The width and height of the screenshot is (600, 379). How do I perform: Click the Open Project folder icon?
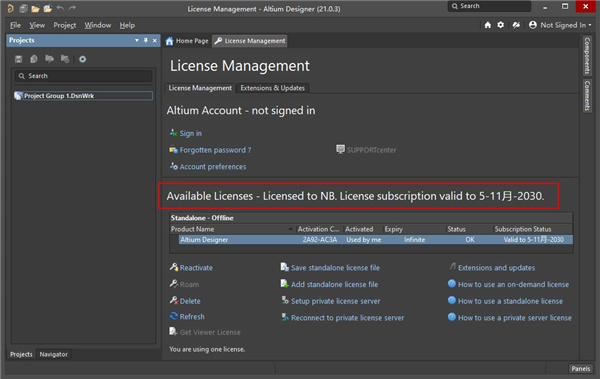point(48,8)
